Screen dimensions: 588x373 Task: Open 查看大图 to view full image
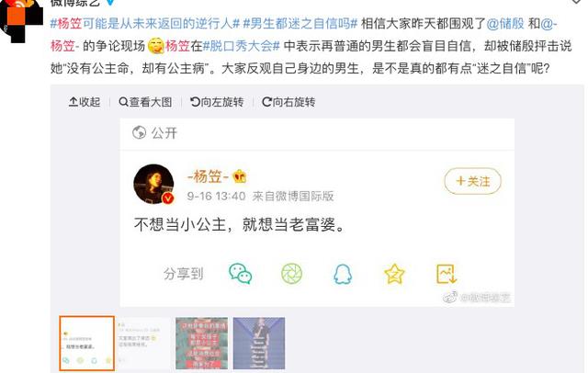click(145, 102)
